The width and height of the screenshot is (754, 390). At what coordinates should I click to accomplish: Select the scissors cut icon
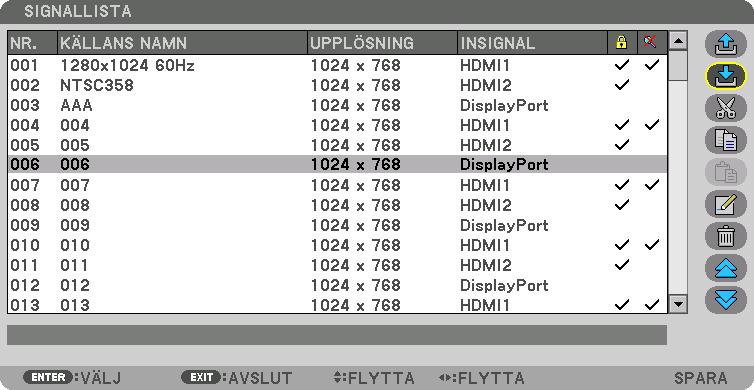(x=725, y=108)
